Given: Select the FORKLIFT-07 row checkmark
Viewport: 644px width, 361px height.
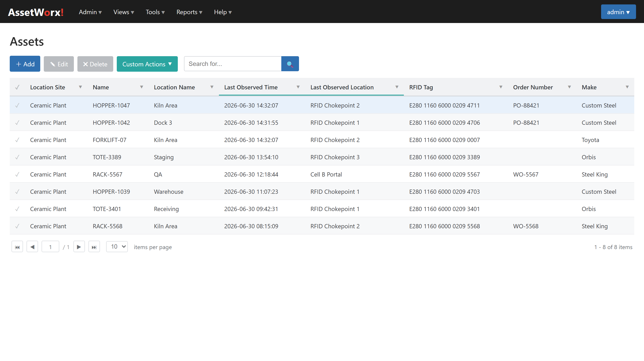Looking at the screenshot, I should (17, 140).
